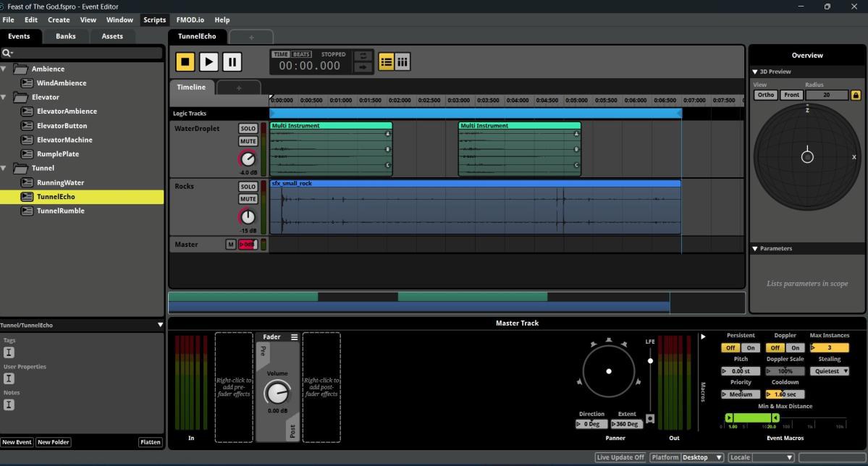The height and width of the screenshot is (466, 868).
Task: Click the Tags edit icon
Action: [9, 352]
